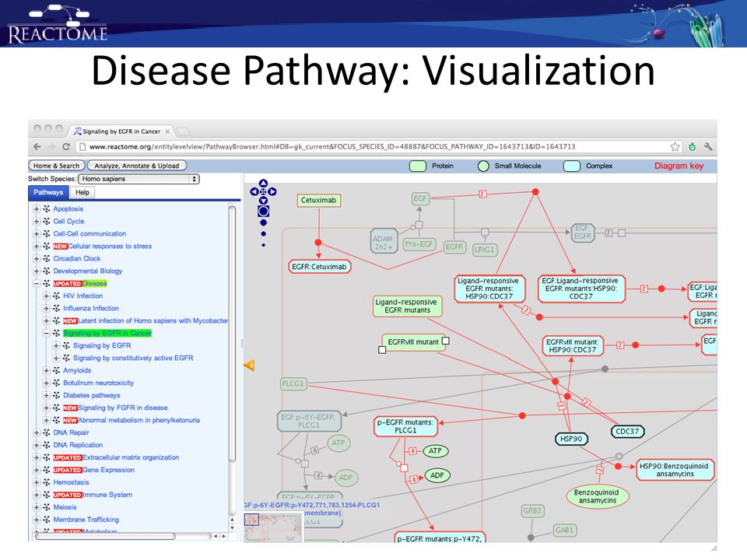This screenshot has width=747, height=560.
Task: Click the Reactome logo in the header
Action: click(57, 24)
